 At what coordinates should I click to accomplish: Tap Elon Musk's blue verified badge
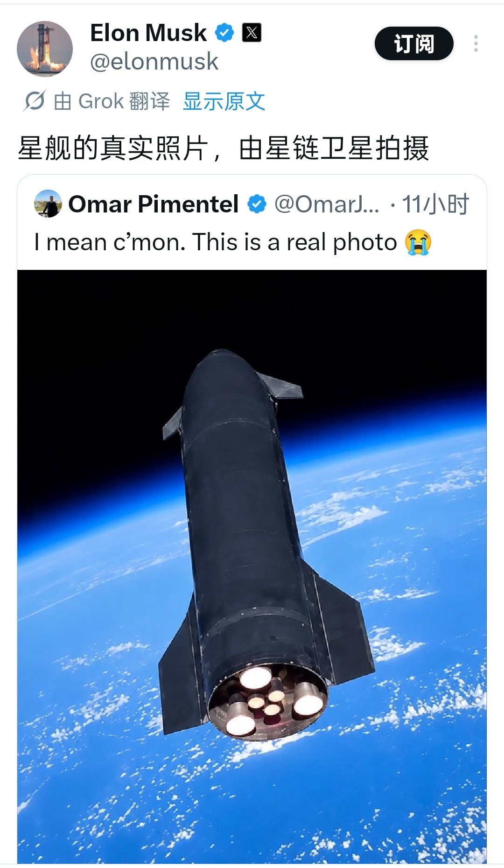[224, 33]
